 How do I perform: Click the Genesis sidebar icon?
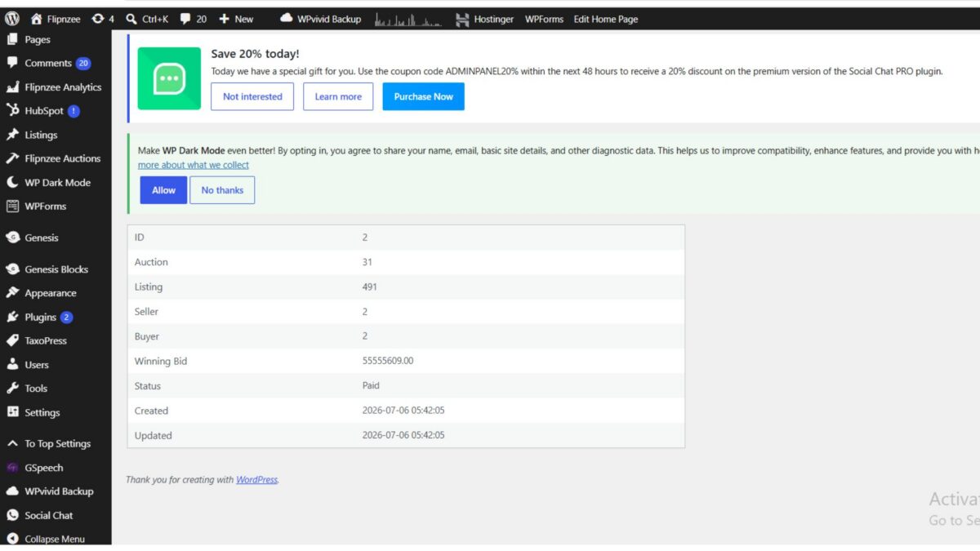point(12,238)
